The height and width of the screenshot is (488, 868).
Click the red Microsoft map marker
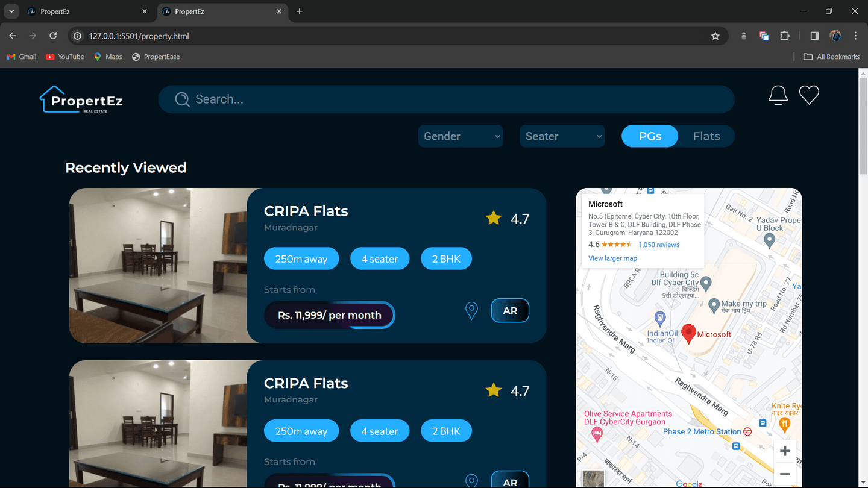point(688,334)
